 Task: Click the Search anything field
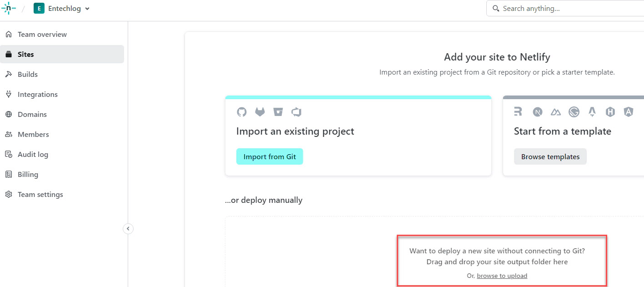tap(565, 8)
